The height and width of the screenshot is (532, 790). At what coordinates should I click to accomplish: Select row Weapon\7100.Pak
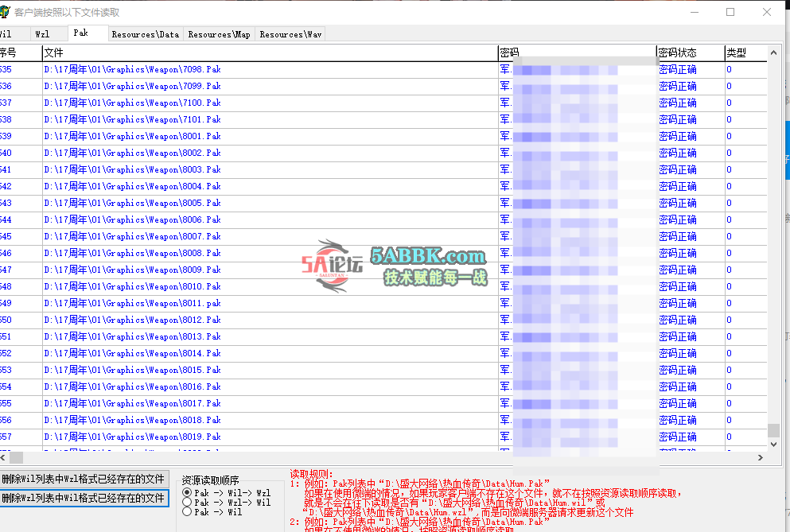click(x=383, y=103)
